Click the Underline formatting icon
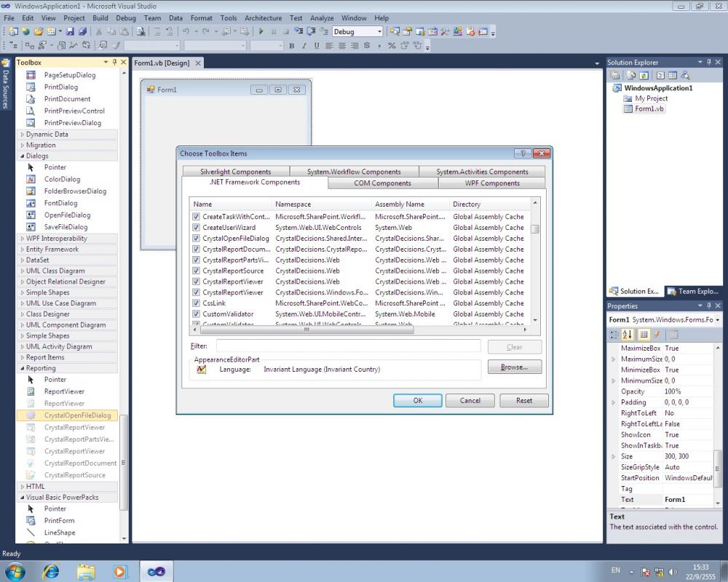This screenshot has width=728, height=582. point(317,46)
